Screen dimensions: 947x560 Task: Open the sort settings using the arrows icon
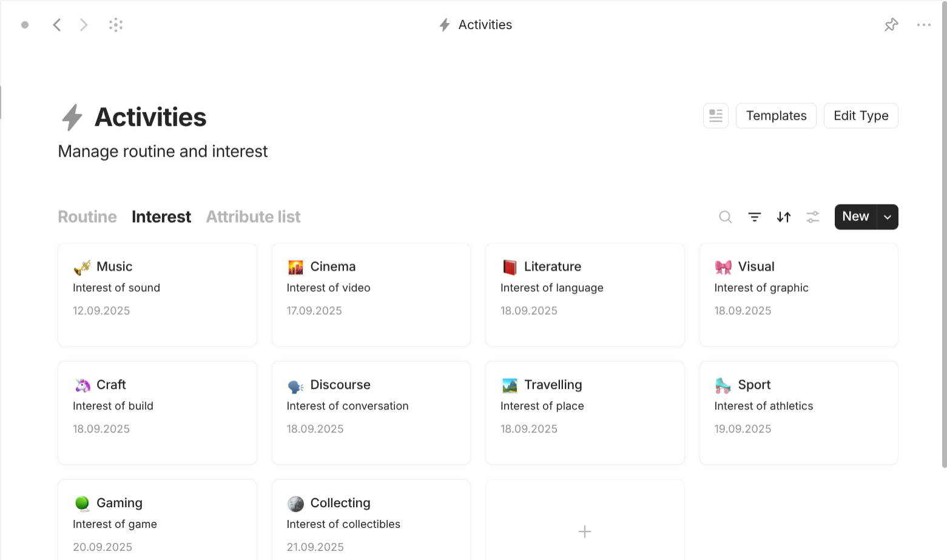coord(783,217)
